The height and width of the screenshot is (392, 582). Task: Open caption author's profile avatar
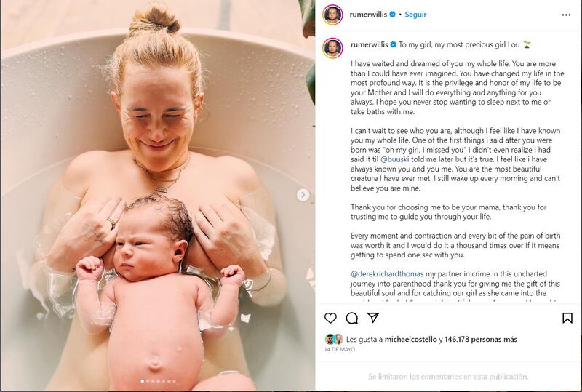(332, 48)
